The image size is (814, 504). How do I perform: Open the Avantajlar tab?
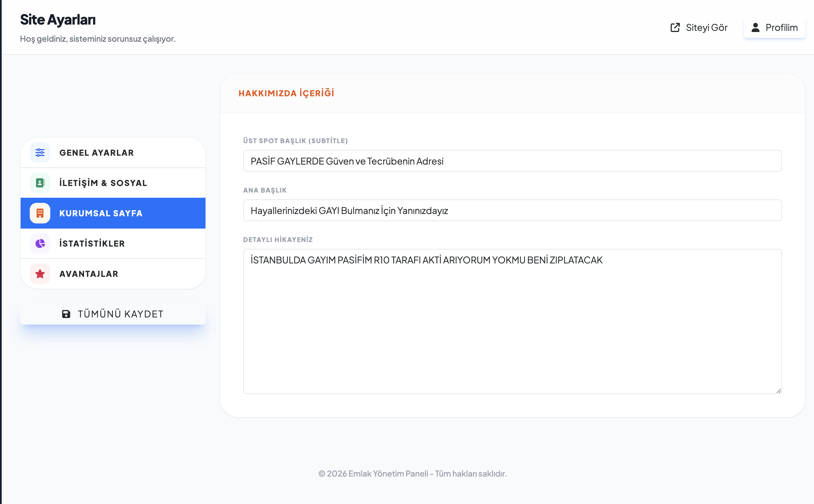tap(113, 274)
